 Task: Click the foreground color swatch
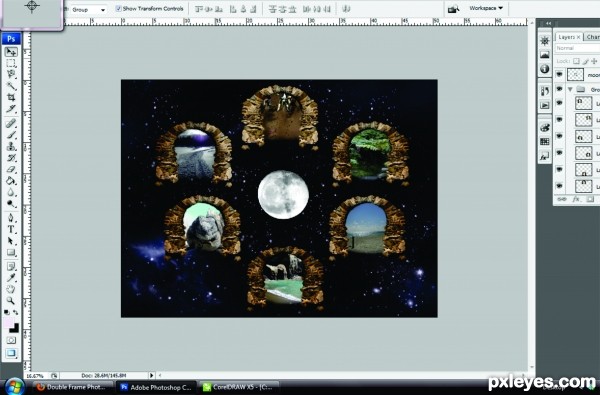(8, 322)
